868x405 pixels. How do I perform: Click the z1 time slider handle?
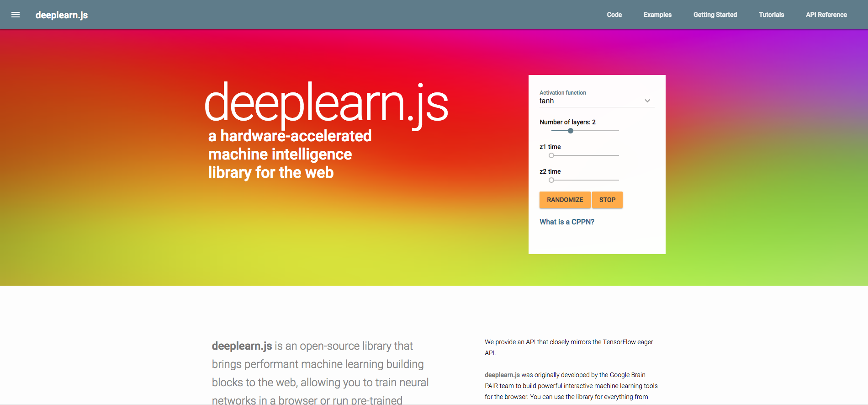551,155
